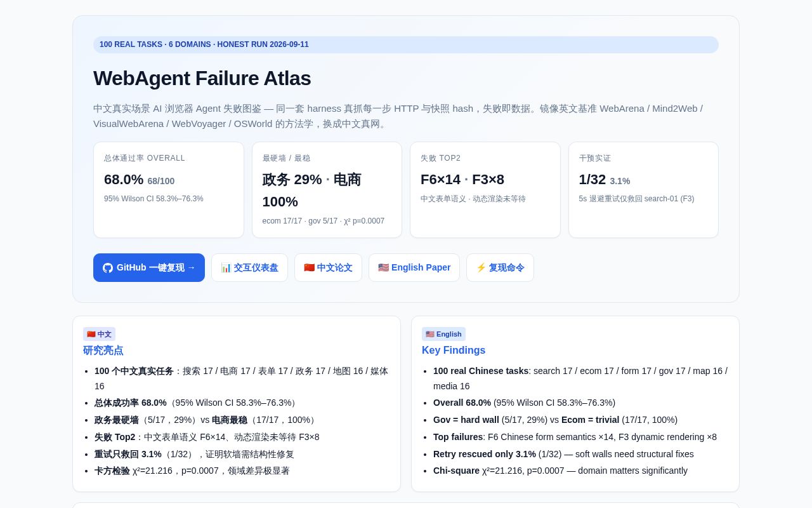Image resolution: width=812 pixels, height=508 pixels.
Task: Open the 中文论文 link
Action: pyautogui.click(x=328, y=267)
